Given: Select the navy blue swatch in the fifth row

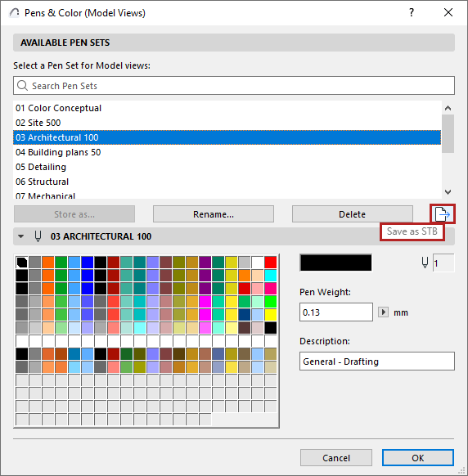Looking at the screenshot, I should (x=244, y=315).
